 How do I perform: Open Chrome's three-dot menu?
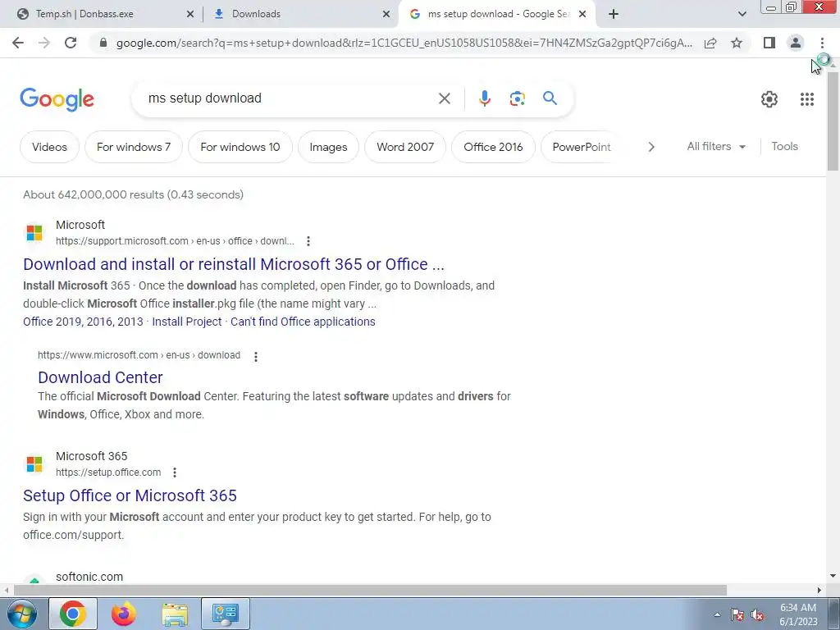pyautogui.click(x=822, y=43)
